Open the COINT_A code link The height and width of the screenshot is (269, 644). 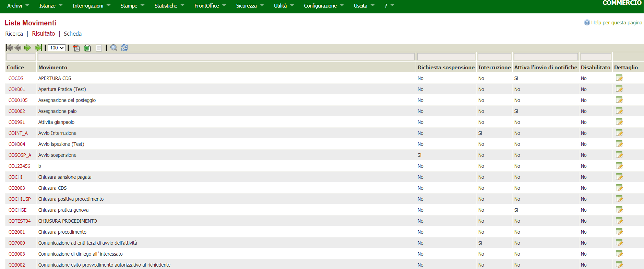pyautogui.click(x=18, y=133)
